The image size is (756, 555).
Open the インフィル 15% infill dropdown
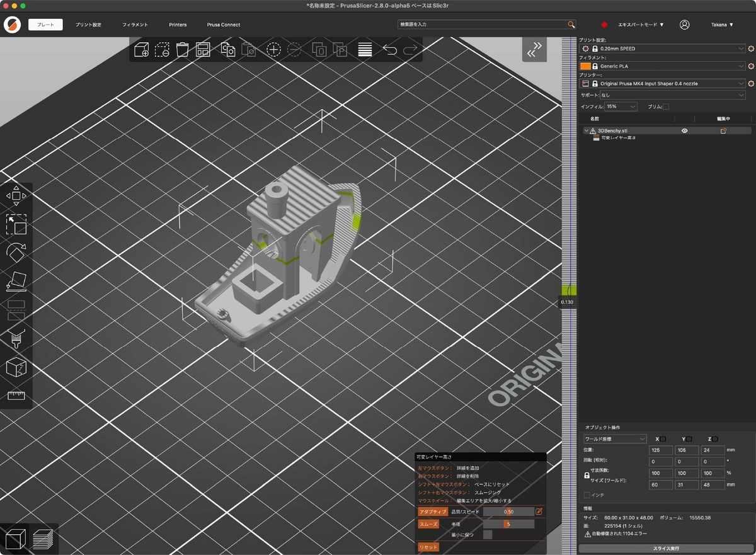pyautogui.click(x=621, y=106)
